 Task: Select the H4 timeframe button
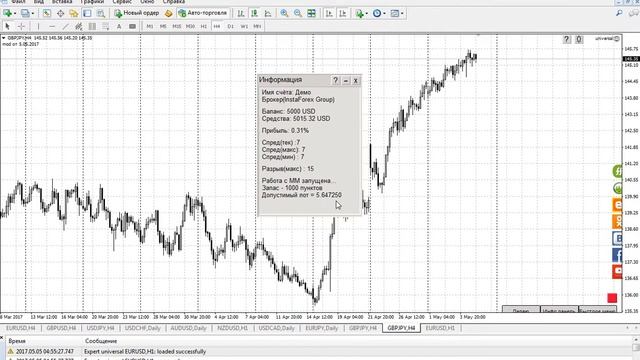click(x=217, y=26)
